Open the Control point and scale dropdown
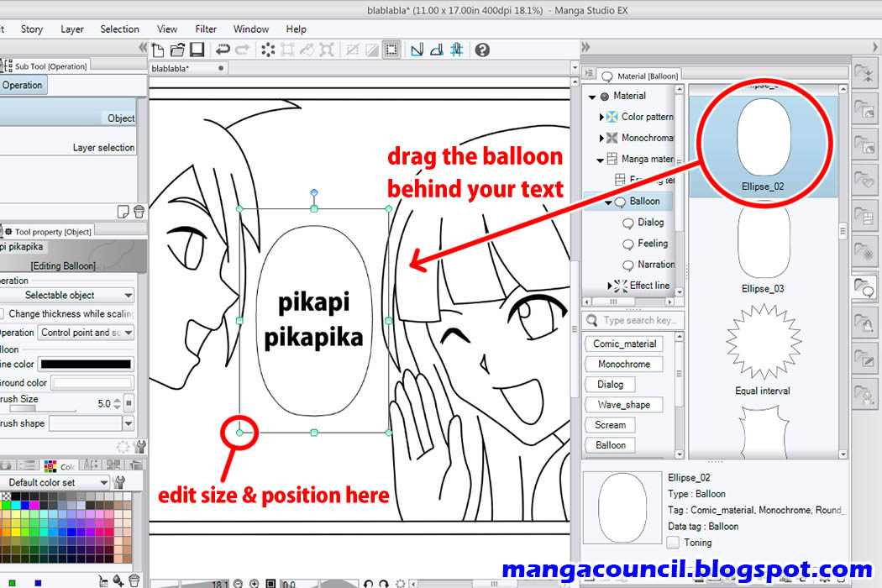Viewport: 882px width, 588px height. (x=86, y=333)
